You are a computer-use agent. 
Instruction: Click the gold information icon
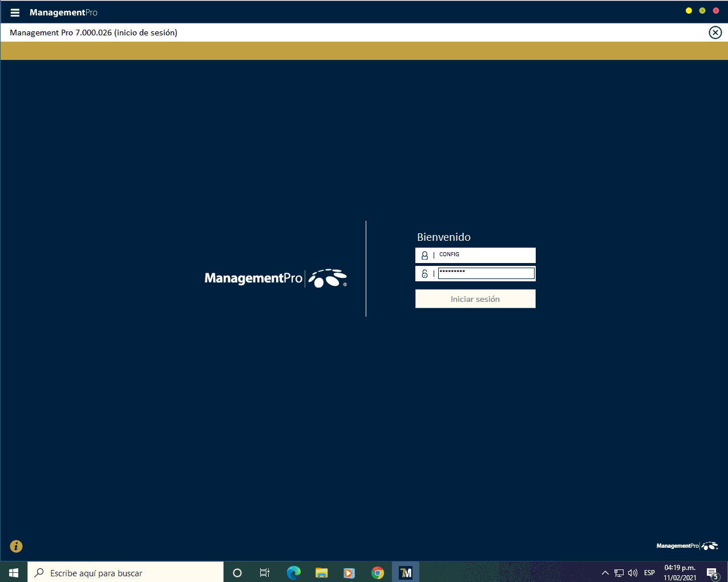click(17, 546)
